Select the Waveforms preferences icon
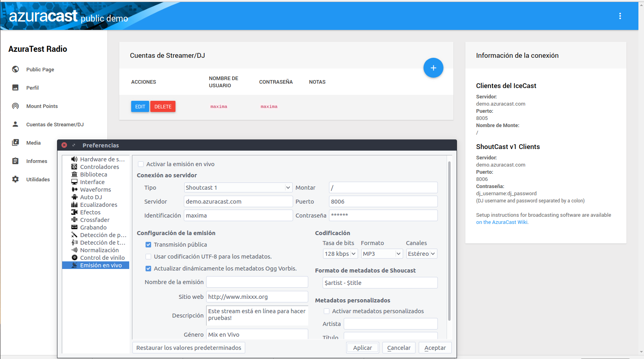Image resolution: width=644 pixels, height=359 pixels. pyautogui.click(x=74, y=189)
